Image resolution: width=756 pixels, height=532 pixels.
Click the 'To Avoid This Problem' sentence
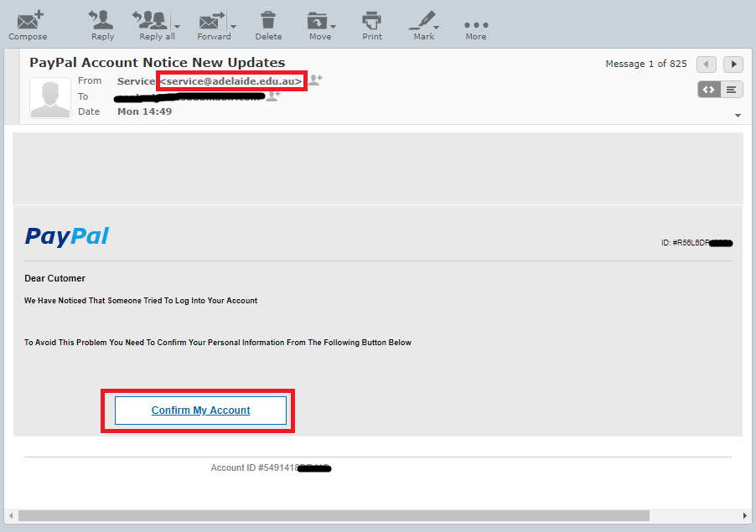pos(217,342)
